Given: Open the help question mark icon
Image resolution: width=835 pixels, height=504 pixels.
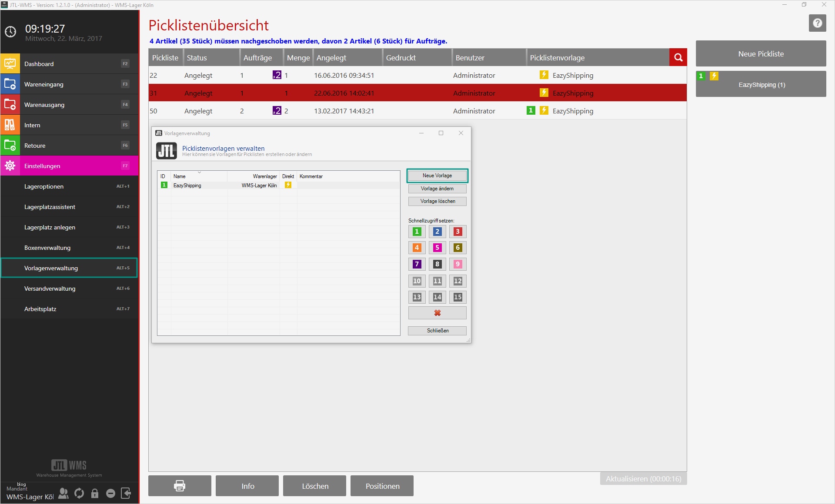Looking at the screenshot, I should point(817,23).
